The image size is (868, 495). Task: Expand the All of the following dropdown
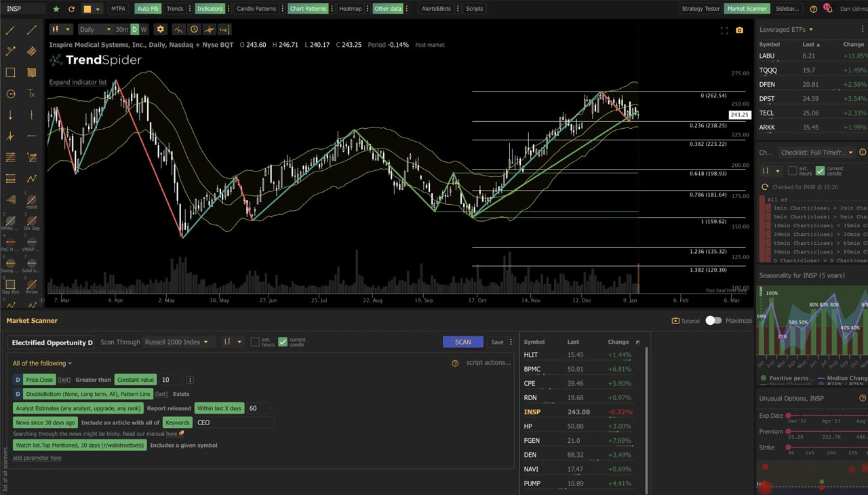click(42, 363)
